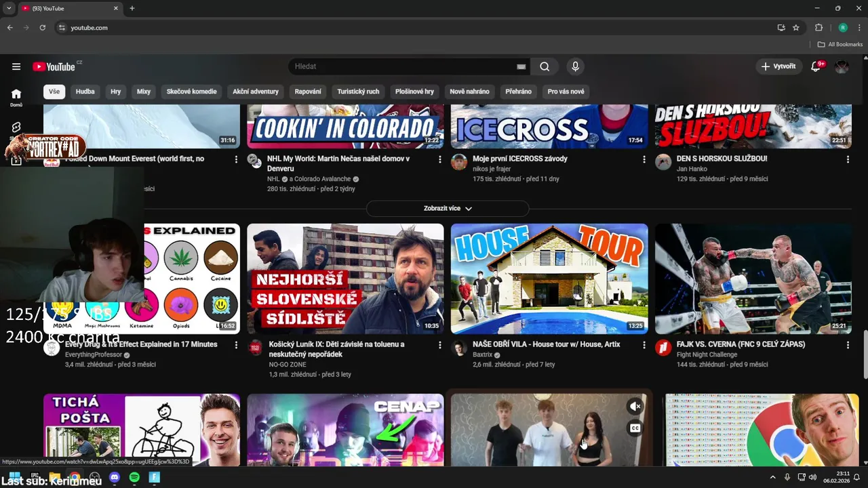Screen dimensions: 868x488
Task: Open HOUSE TOUR video thumbnail
Action: [549, 279]
